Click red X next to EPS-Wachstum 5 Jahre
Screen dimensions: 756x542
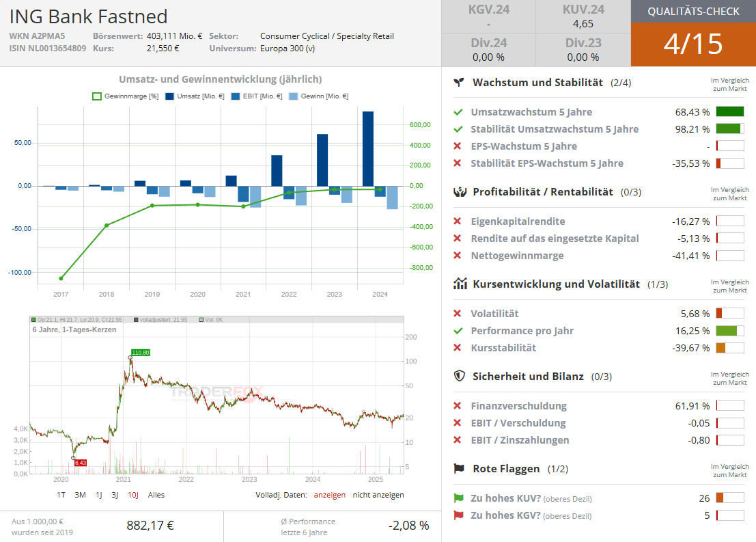(458, 146)
